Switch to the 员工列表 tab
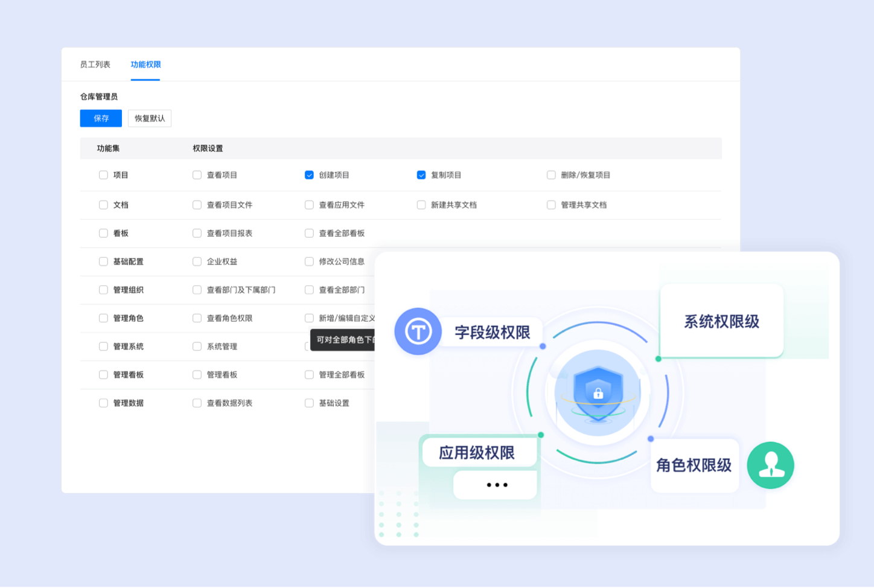874x588 pixels. [95, 65]
